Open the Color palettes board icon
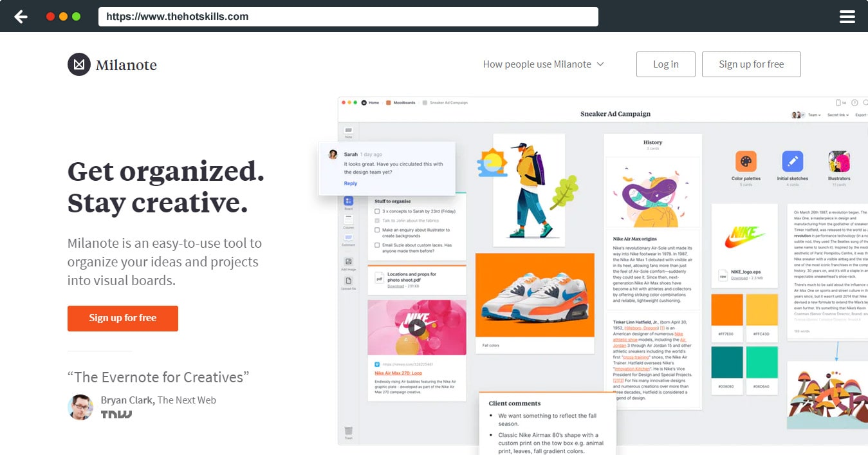Viewport: 868px width, 455px height. [x=746, y=161]
